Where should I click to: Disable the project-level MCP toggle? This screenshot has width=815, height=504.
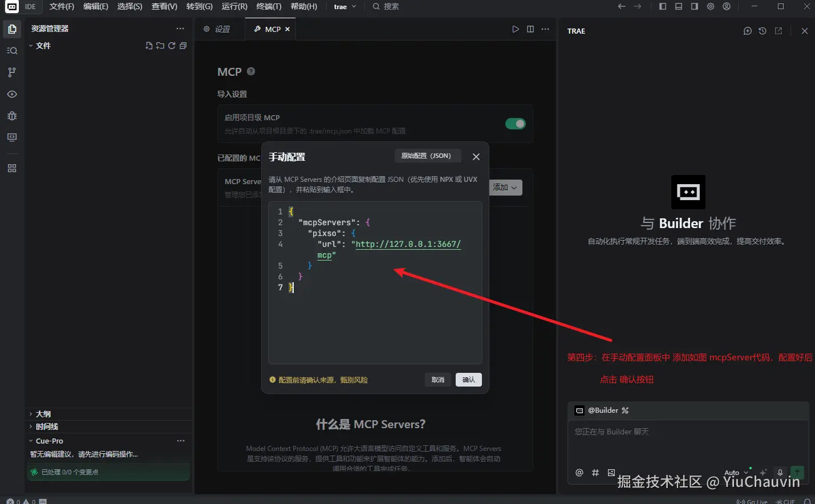(516, 124)
